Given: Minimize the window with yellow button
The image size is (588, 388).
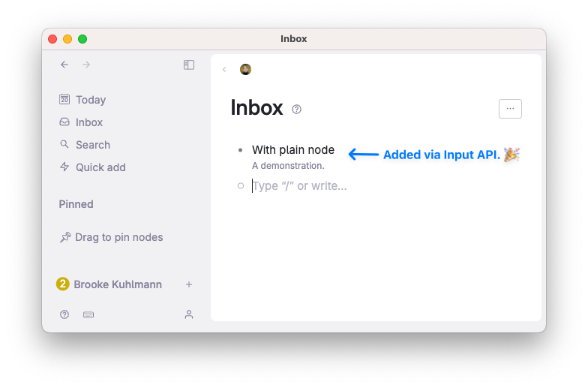Looking at the screenshot, I should (x=67, y=39).
